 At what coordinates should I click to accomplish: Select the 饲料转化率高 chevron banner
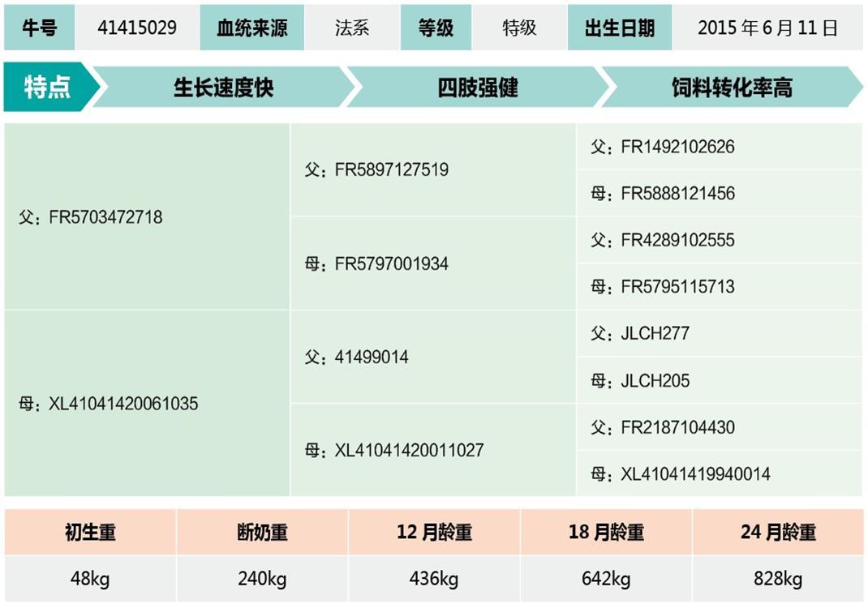(x=731, y=88)
